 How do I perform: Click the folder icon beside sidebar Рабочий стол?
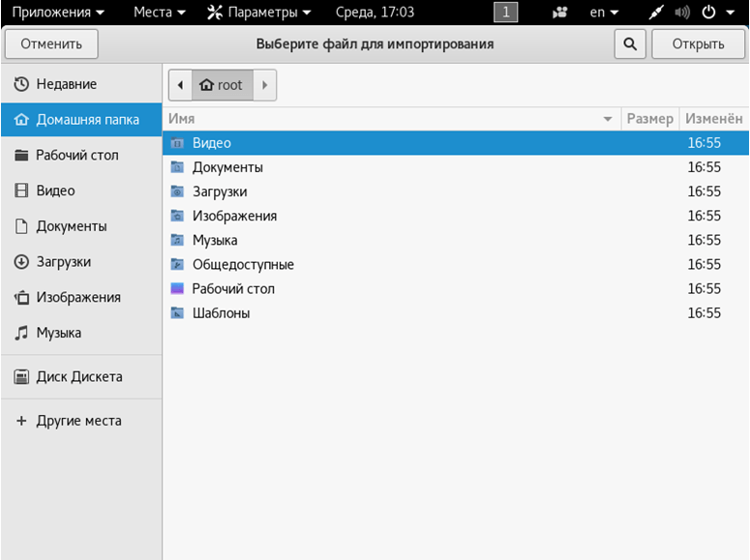pyautogui.click(x=21, y=155)
